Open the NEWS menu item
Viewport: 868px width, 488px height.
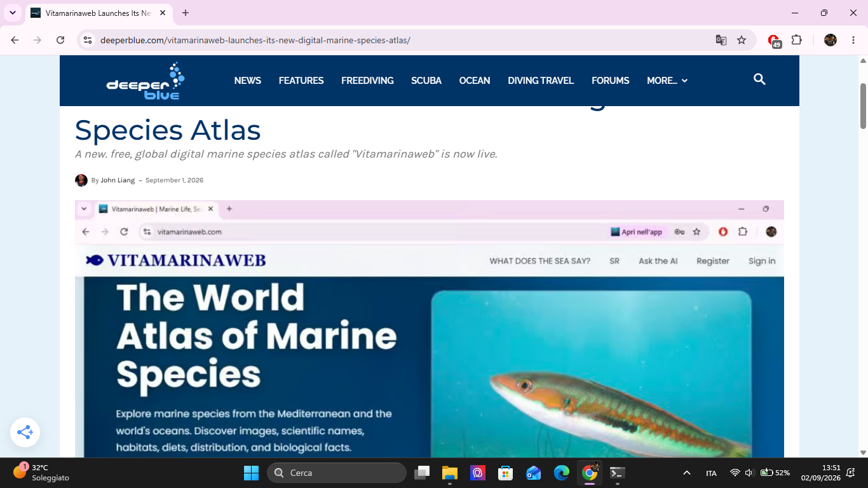248,81
